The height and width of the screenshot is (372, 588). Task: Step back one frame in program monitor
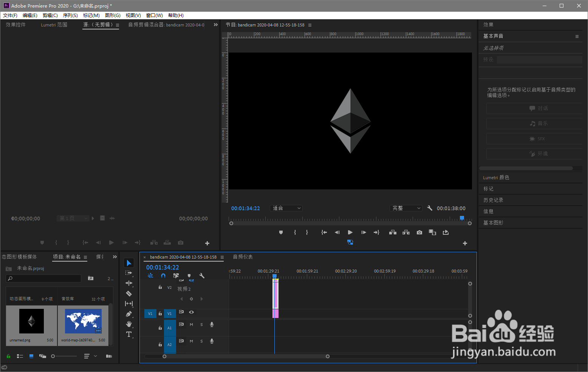click(337, 232)
